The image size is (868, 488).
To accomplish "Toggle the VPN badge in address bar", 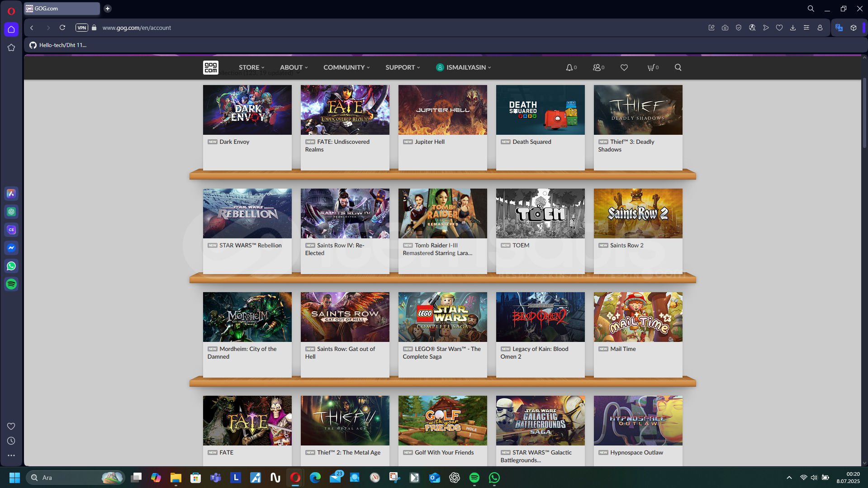I will coord(81,28).
